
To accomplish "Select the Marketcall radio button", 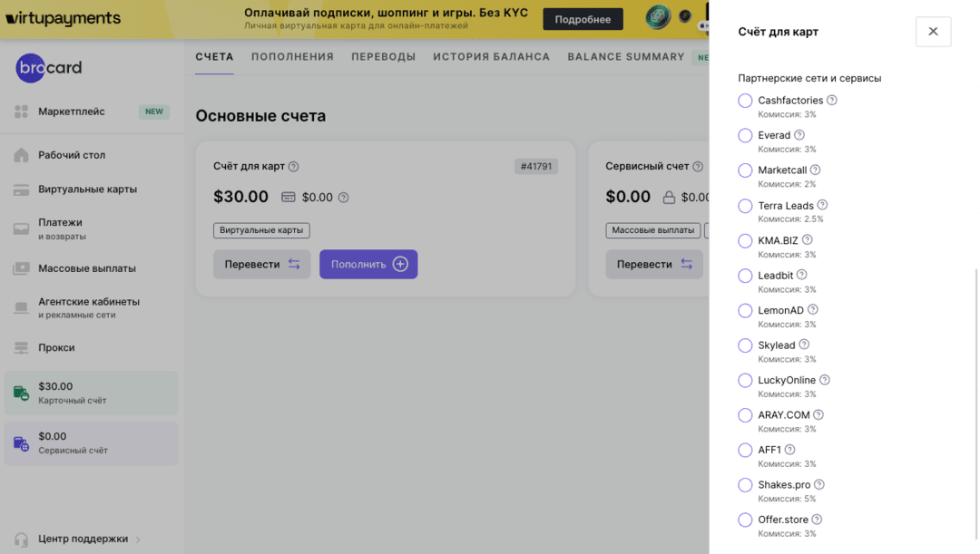I will click(745, 170).
